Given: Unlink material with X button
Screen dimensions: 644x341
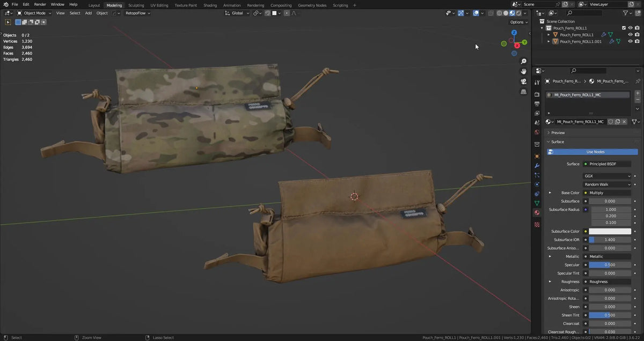Looking at the screenshot, I should [x=624, y=122].
